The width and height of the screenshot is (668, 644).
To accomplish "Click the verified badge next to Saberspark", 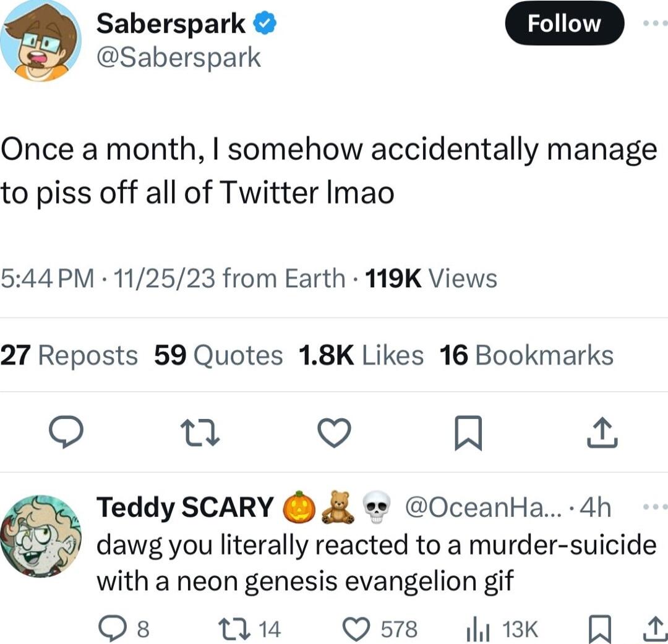I will [265, 23].
